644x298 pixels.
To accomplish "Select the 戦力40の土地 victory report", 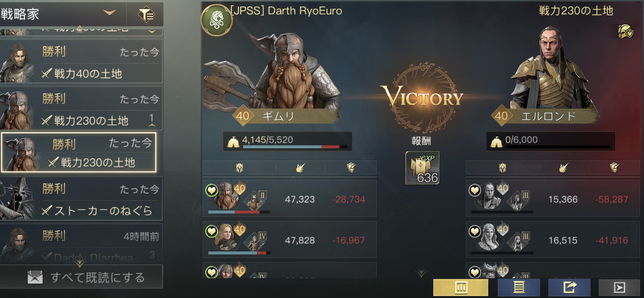I will click(81, 61).
